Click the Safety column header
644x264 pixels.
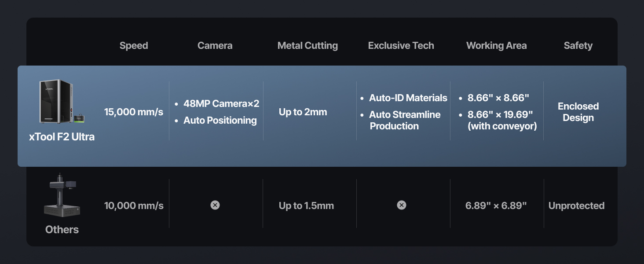(578, 46)
